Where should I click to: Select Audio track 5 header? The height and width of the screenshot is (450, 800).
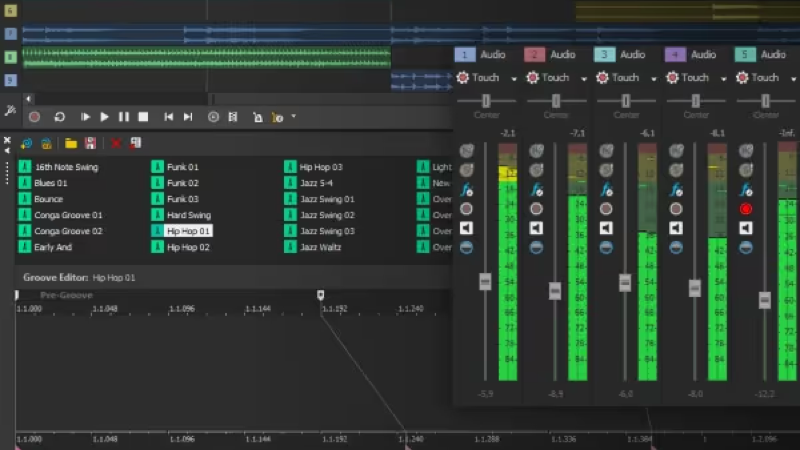pos(745,55)
